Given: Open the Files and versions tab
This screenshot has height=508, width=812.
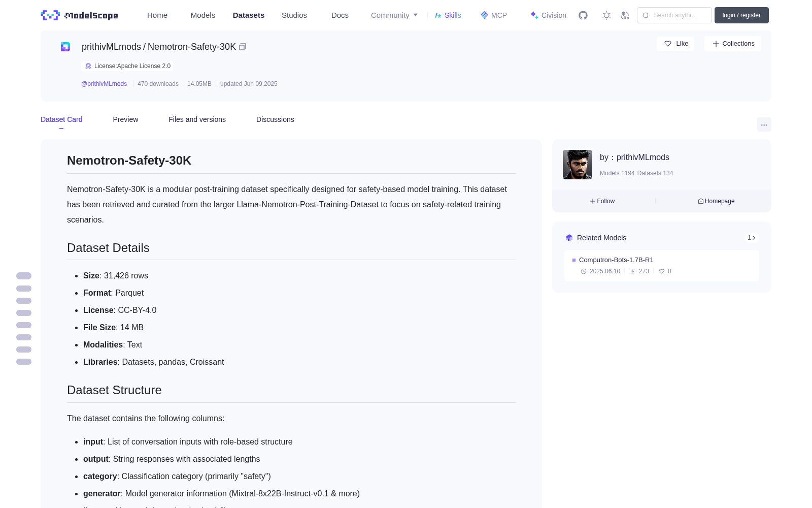Looking at the screenshot, I should [x=197, y=119].
